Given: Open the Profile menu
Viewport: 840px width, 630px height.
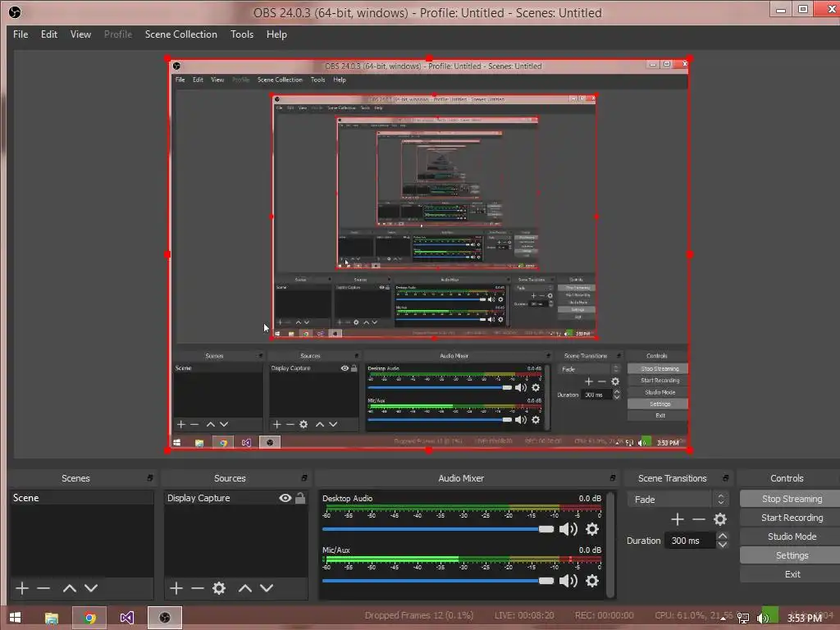Looking at the screenshot, I should click(118, 34).
